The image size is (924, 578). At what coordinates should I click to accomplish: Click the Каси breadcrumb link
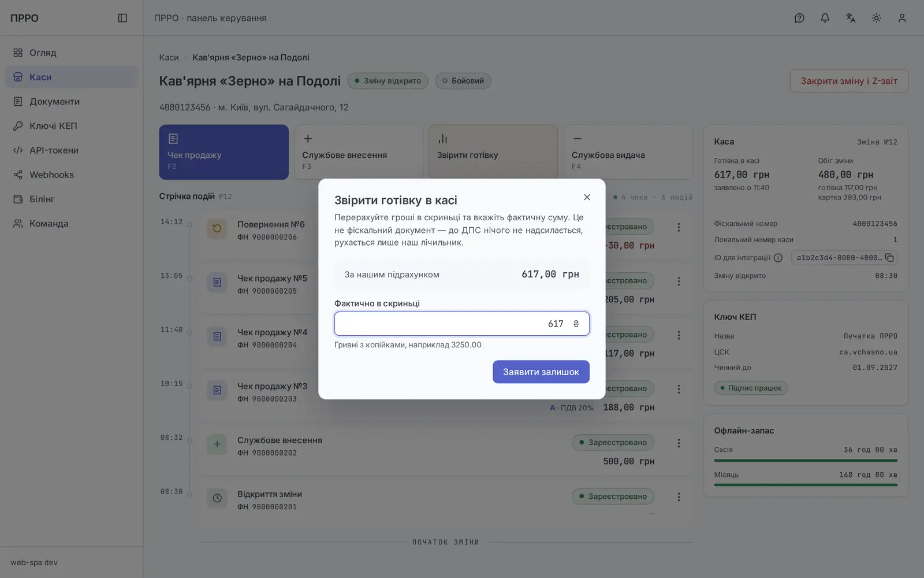pos(169,57)
